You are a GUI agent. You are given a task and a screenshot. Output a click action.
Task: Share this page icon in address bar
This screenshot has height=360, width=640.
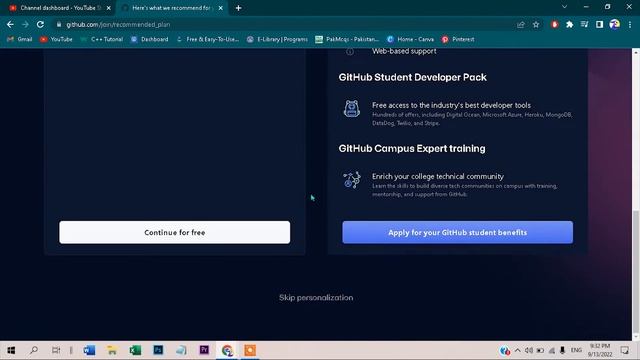[x=520, y=24]
